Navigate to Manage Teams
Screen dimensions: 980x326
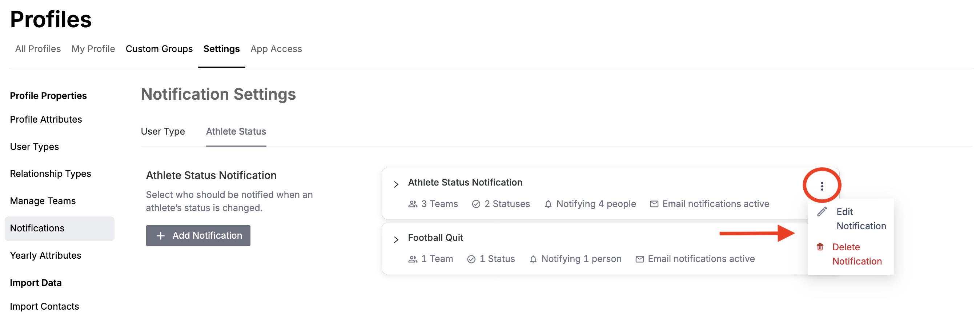tap(42, 201)
